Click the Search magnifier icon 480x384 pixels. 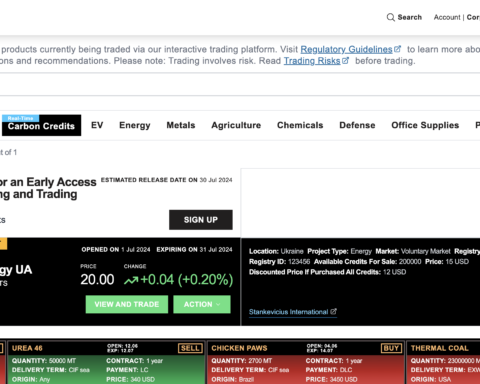pyautogui.click(x=390, y=17)
